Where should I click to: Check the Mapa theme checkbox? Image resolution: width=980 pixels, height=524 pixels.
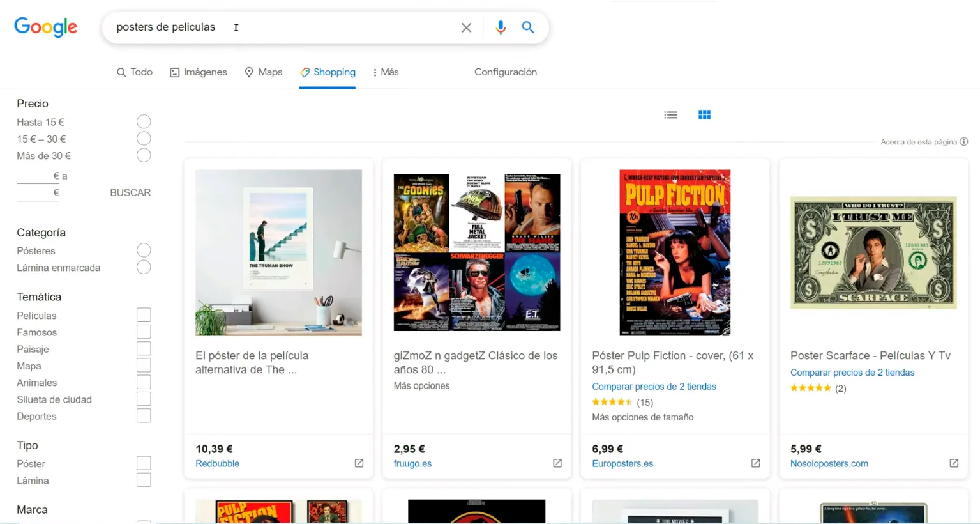(144, 366)
